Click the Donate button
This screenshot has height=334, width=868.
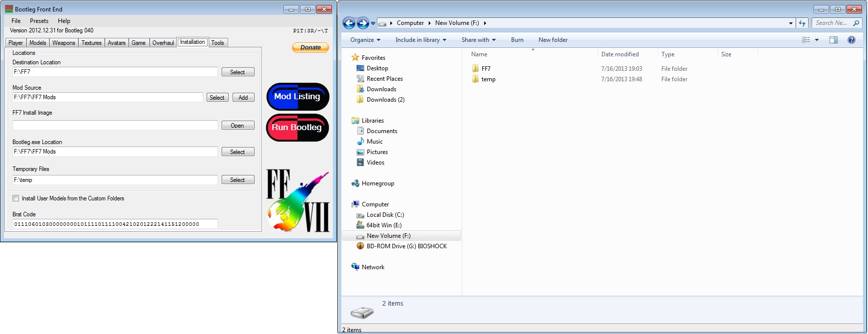point(310,47)
